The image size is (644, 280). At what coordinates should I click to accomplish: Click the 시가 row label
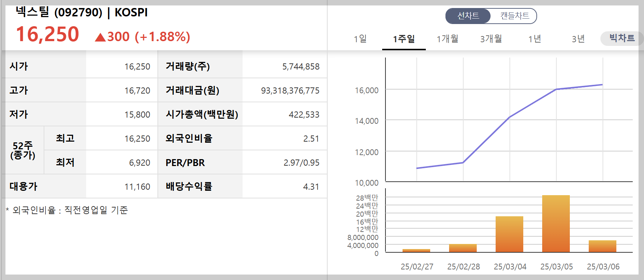(19, 66)
